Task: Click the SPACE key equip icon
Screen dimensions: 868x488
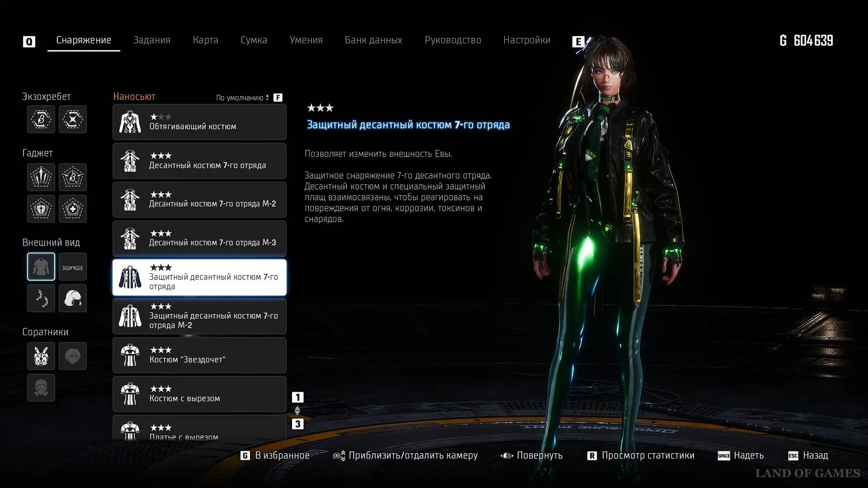Action: coord(723,455)
